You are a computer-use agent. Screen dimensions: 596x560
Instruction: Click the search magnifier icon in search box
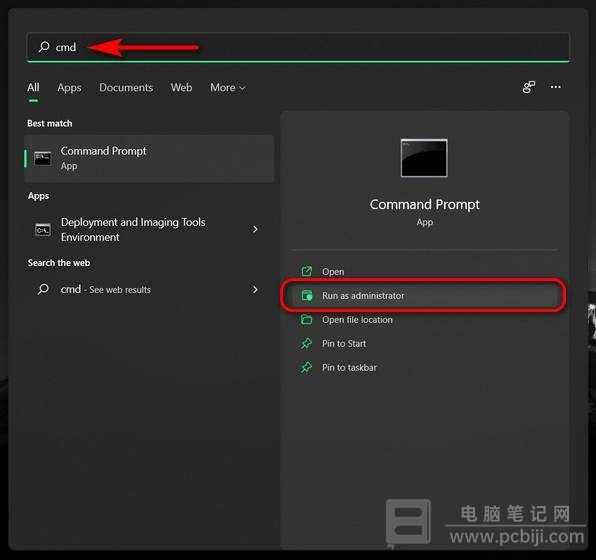click(x=44, y=47)
